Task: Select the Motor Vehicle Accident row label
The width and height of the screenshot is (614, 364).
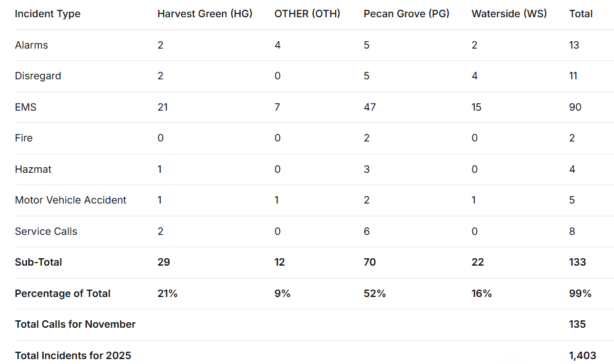Action: click(71, 200)
